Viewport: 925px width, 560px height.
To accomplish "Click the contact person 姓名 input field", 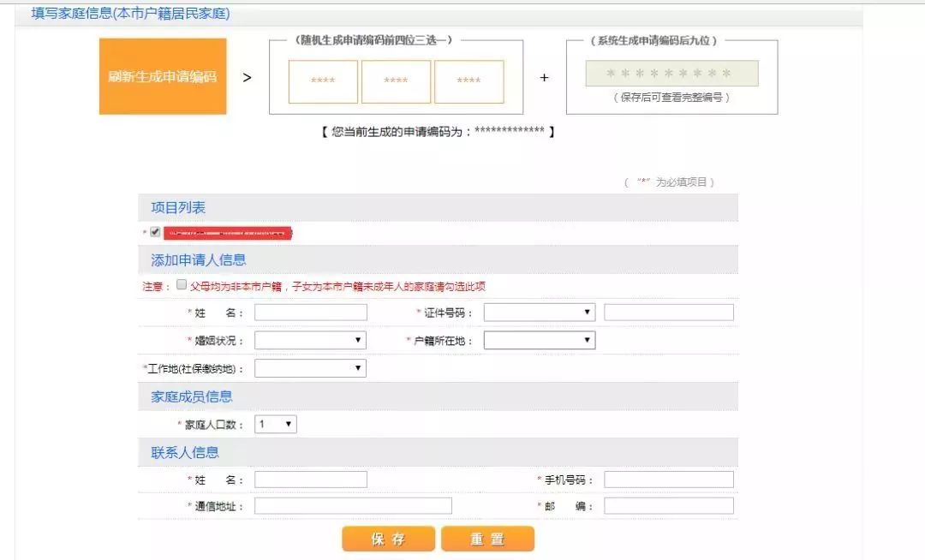I will tap(310, 479).
